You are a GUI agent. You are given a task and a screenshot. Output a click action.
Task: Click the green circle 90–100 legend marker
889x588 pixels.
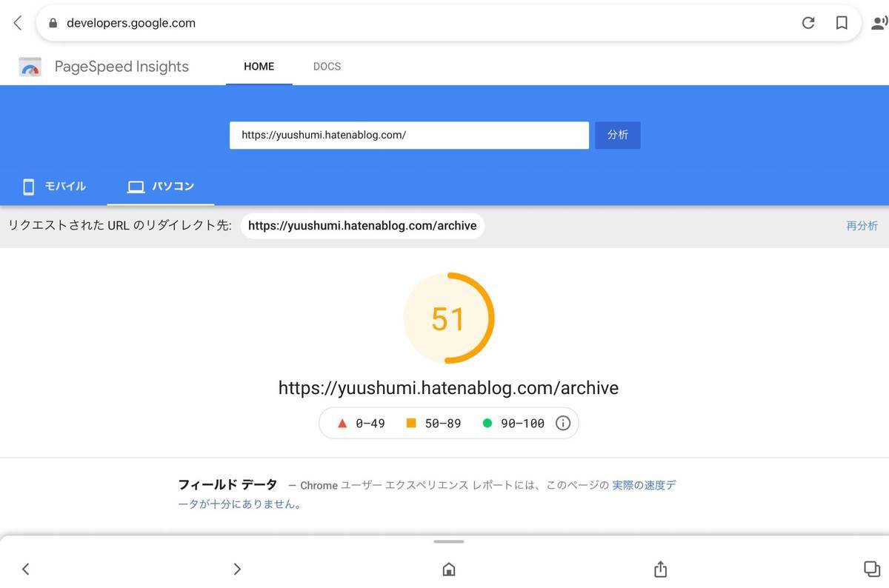pyautogui.click(x=487, y=424)
